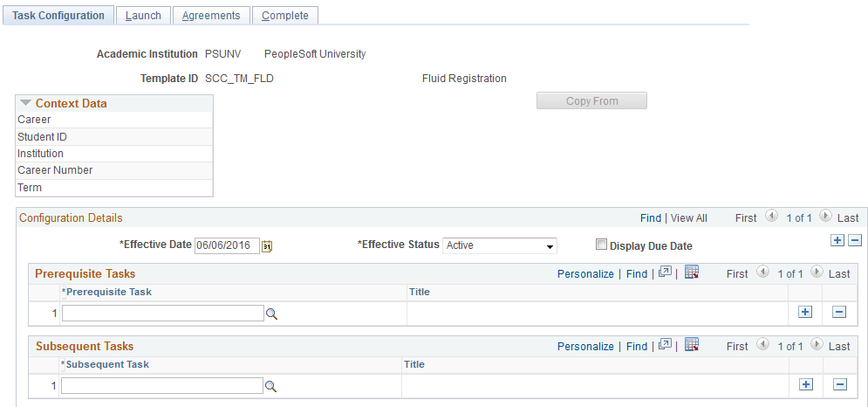Open Subsequent Tasks grid in new window
This screenshot has width=868, height=407.
666,344
